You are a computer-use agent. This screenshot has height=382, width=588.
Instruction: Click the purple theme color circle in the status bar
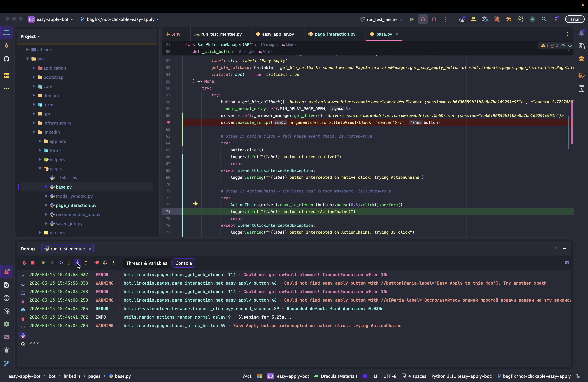[x=365, y=376]
